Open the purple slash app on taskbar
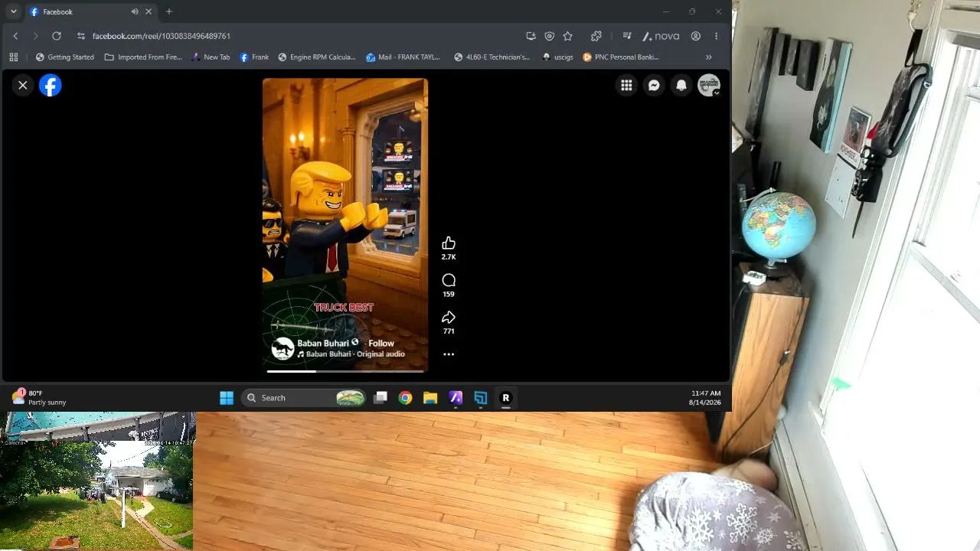 [x=456, y=398]
